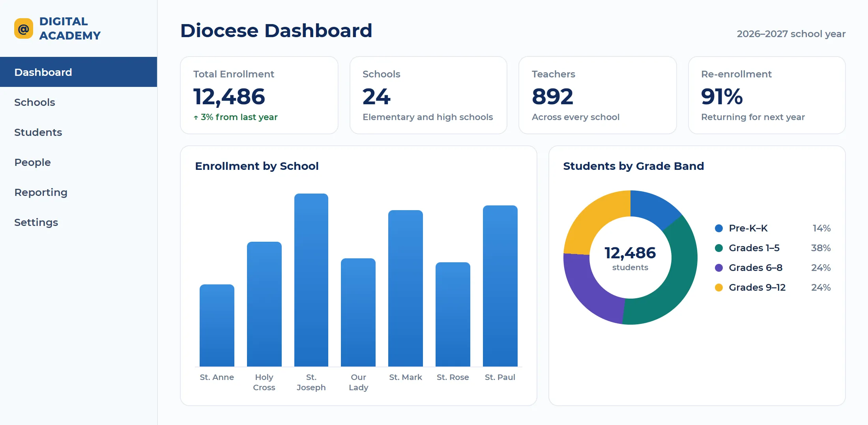Image resolution: width=868 pixels, height=425 pixels.
Task: Click the St. Rose enrollment bar
Action: click(x=453, y=314)
